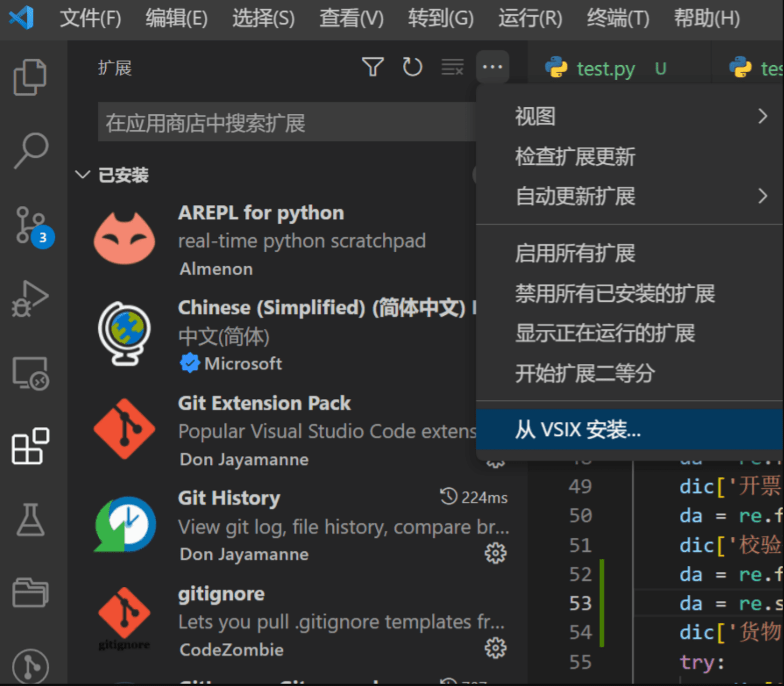Open the Project Manager folders view

[30, 592]
